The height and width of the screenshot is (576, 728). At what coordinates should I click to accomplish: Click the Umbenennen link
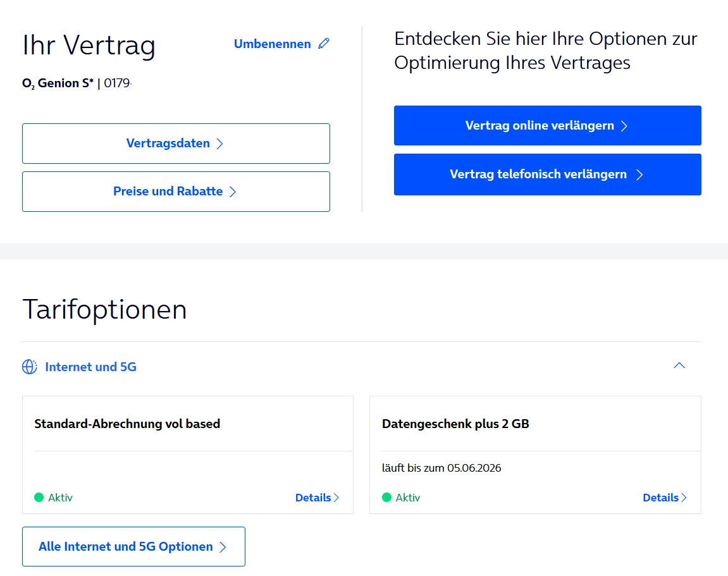tap(273, 44)
